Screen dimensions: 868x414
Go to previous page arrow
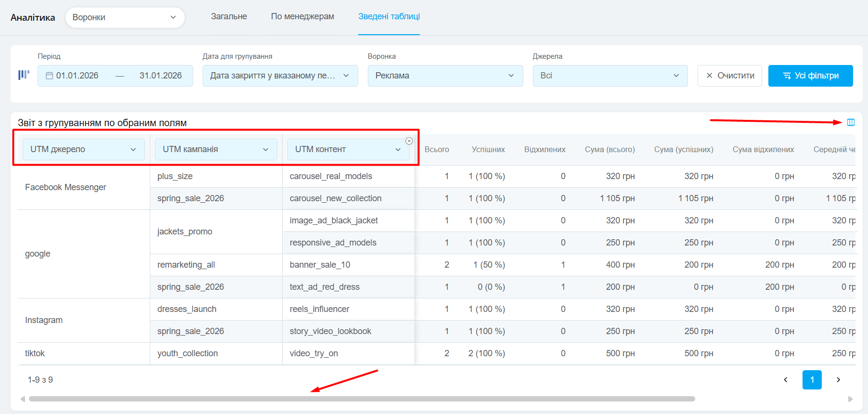click(786, 380)
